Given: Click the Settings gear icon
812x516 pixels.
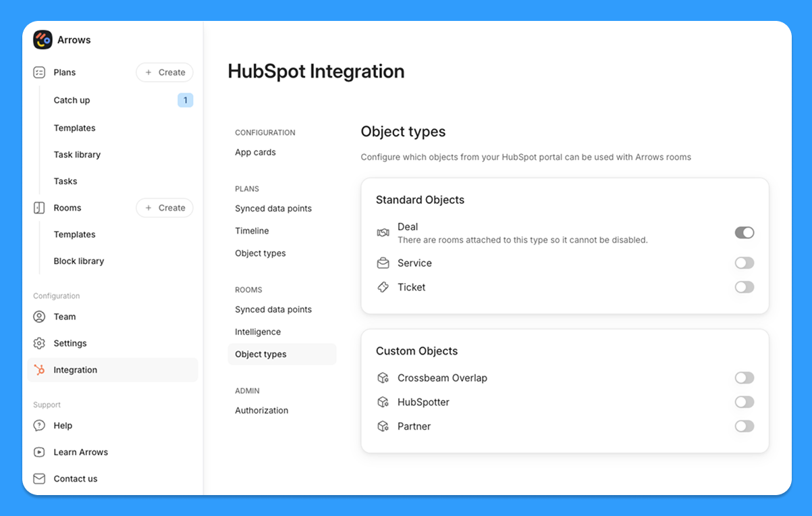Looking at the screenshot, I should 39,343.
